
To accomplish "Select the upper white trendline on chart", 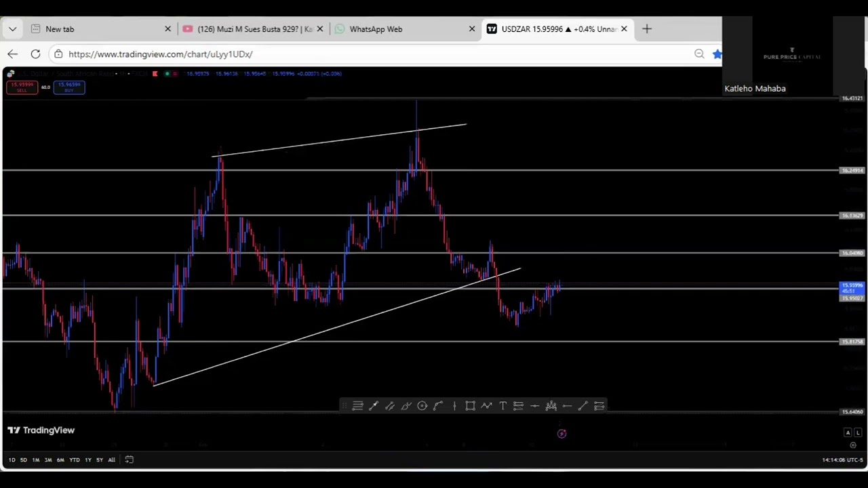I will (x=339, y=140).
